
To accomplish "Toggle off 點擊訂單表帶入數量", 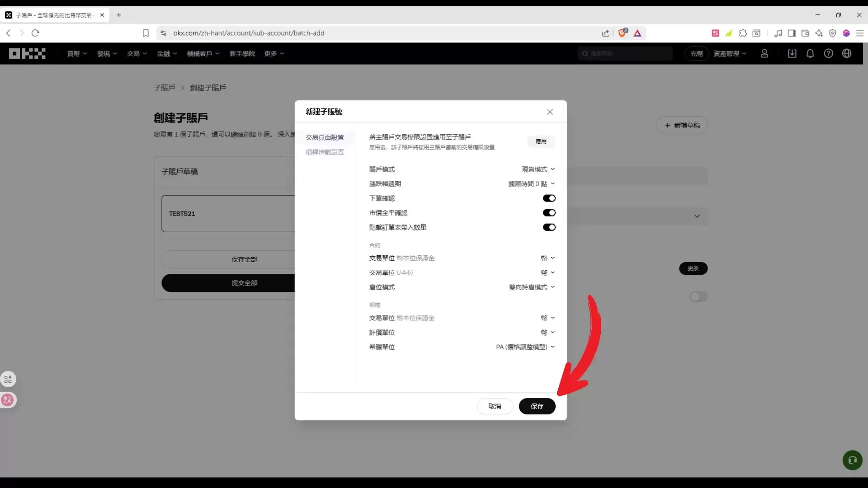I will [x=549, y=227].
